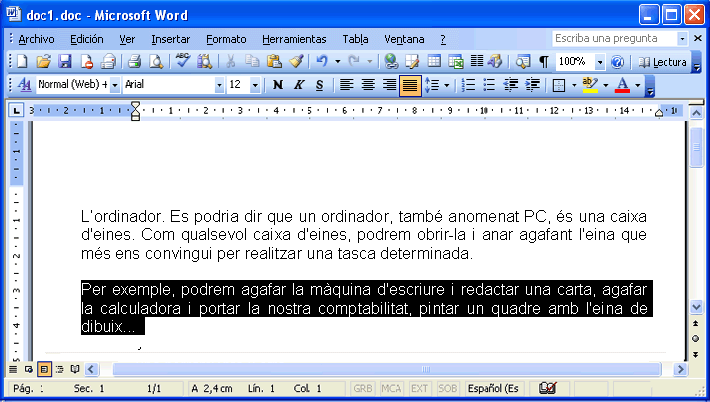Open the Styles and Formatting pane

[24, 85]
